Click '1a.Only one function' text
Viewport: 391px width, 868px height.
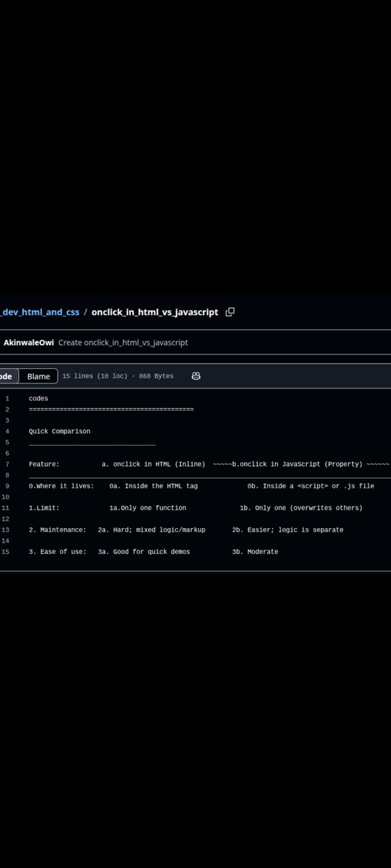[x=148, y=508]
